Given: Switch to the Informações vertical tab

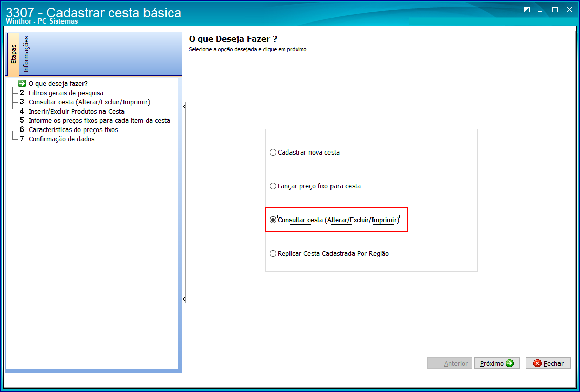Looking at the screenshot, I should 26,54.
